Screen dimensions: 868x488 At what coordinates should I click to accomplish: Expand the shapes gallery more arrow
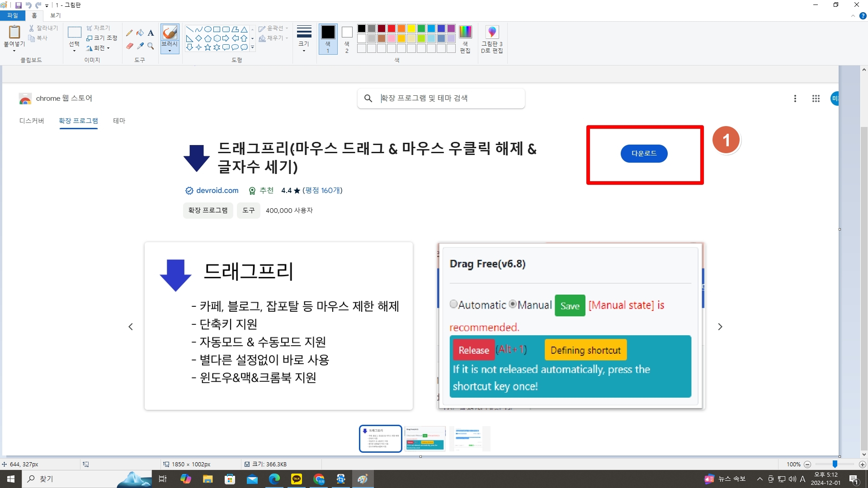[x=252, y=47]
